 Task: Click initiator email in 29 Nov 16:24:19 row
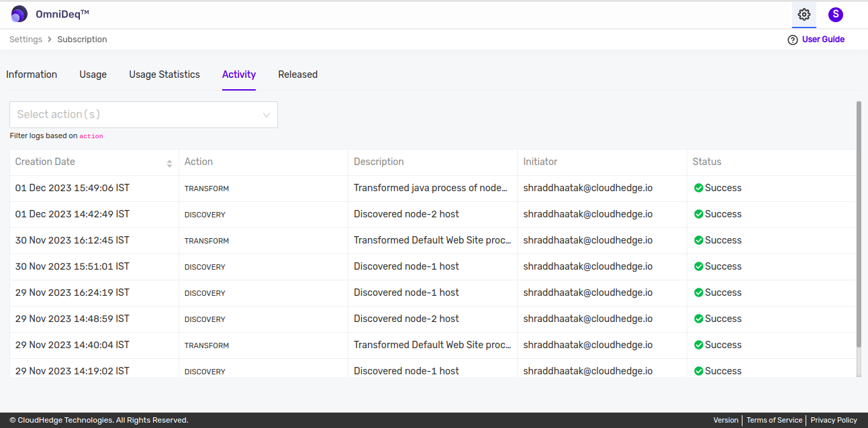(588, 292)
